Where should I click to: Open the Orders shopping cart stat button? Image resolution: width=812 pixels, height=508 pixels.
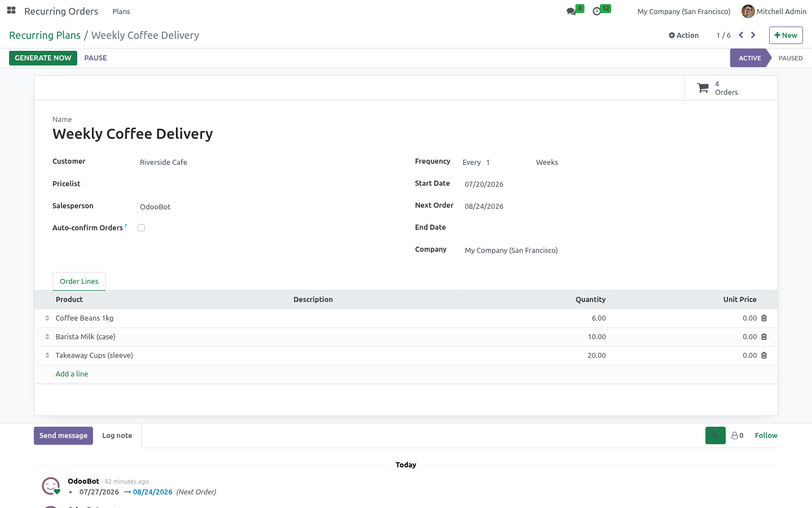click(731, 88)
